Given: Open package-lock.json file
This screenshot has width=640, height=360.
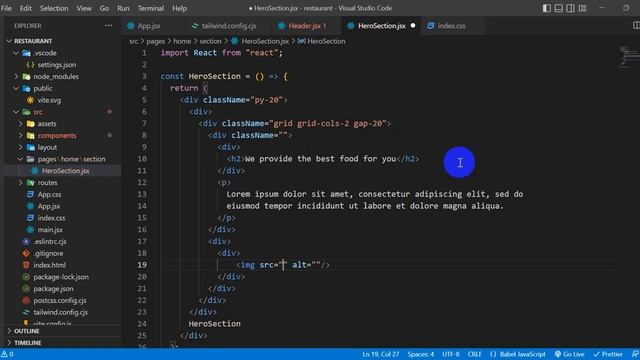Looking at the screenshot, I should [62, 277].
